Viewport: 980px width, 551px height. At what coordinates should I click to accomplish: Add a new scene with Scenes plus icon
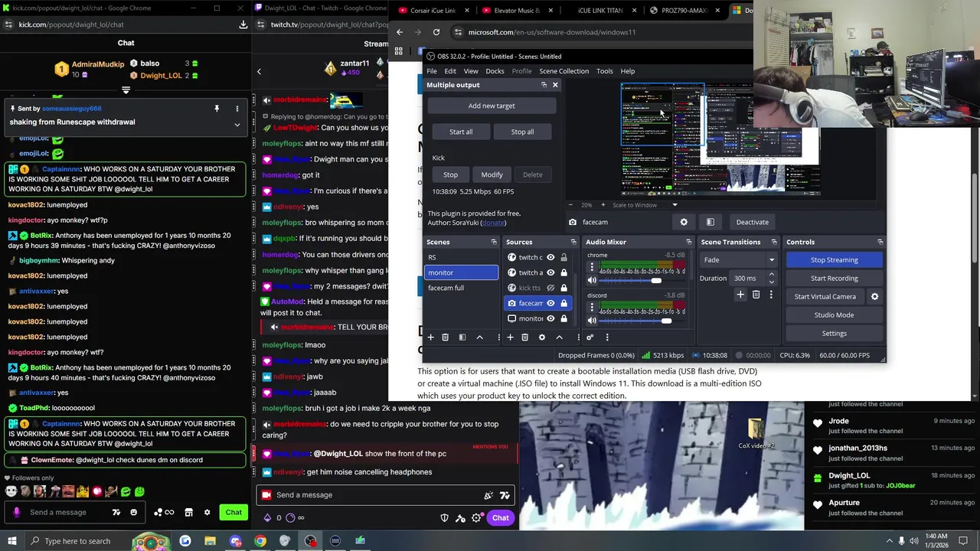430,337
